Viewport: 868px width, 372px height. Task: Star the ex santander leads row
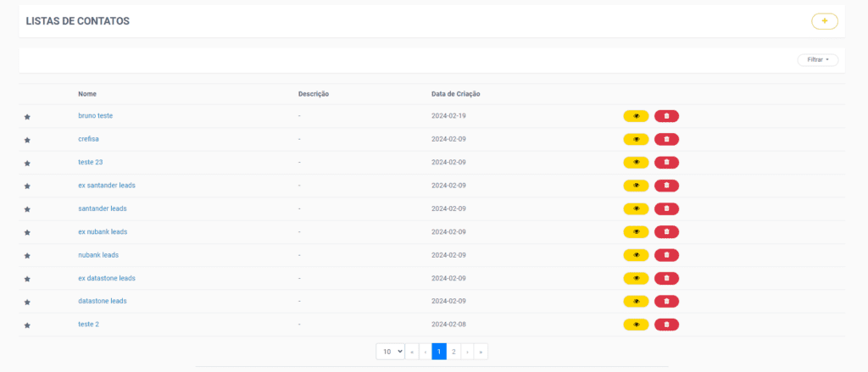27,186
